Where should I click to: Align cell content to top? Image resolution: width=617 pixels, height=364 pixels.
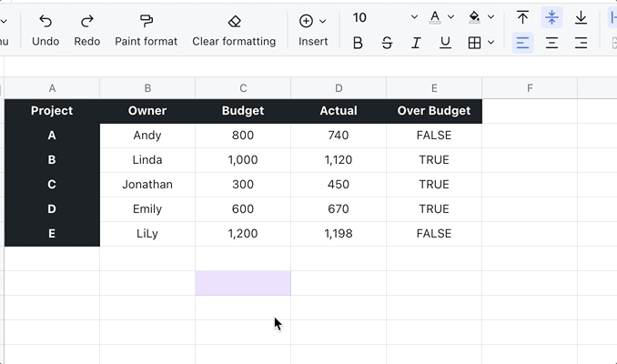click(x=522, y=17)
